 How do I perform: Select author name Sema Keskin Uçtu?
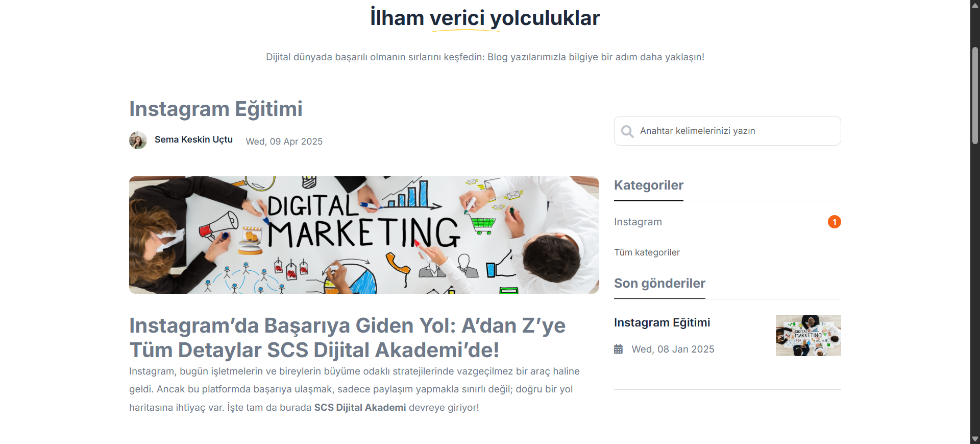pos(193,139)
